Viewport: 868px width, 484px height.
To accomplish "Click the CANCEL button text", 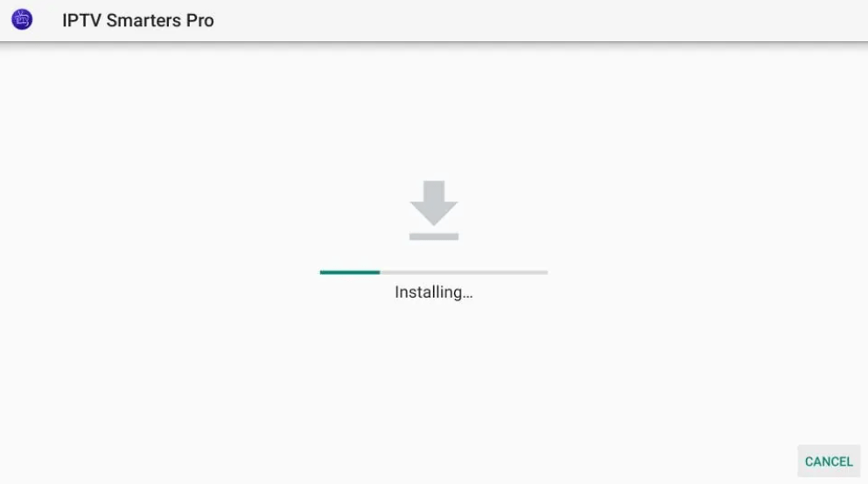I will coord(829,461).
